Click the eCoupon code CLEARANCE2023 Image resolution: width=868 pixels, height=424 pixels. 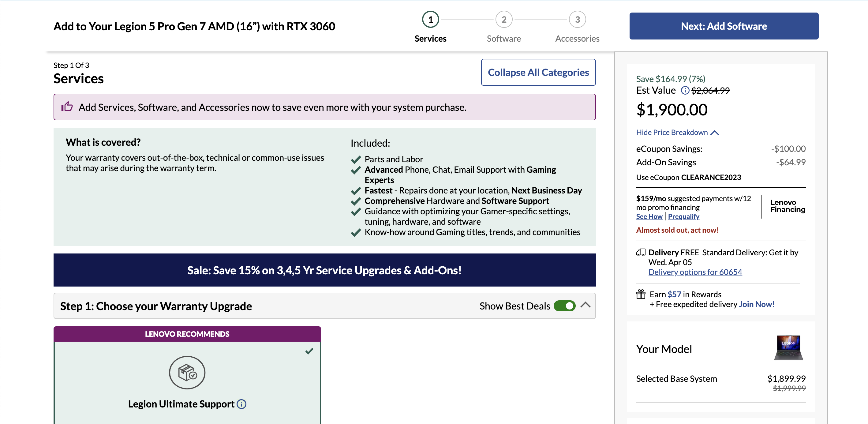coord(711,177)
